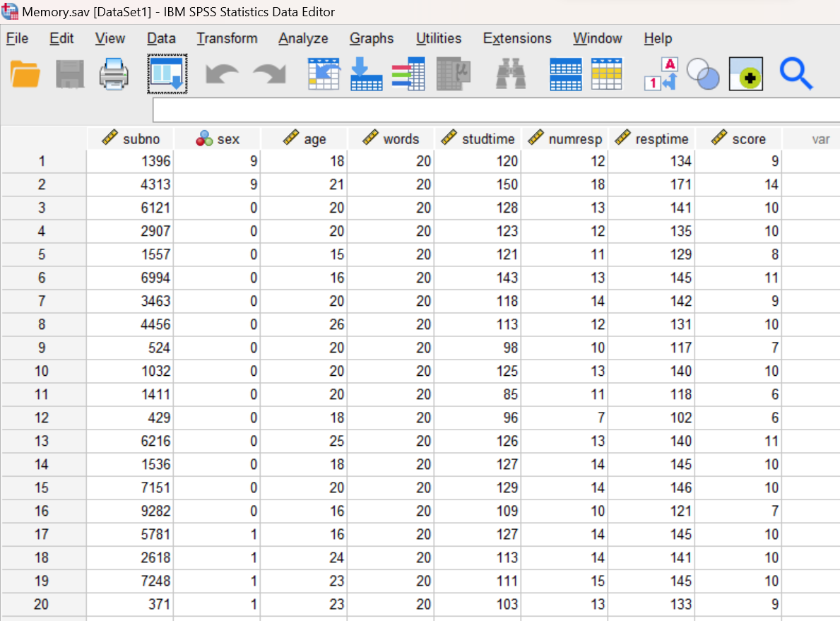Click subno cell with value 371
The image size is (840, 621).
pyautogui.click(x=130, y=604)
